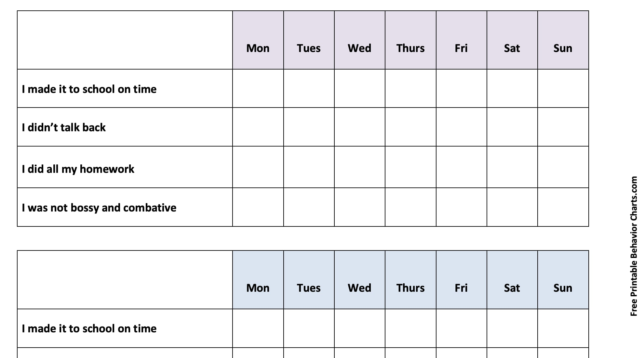This screenshot has width=644, height=358.
Task: Mark Sunday box for top "school on time" row
Action: click(563, 88)
